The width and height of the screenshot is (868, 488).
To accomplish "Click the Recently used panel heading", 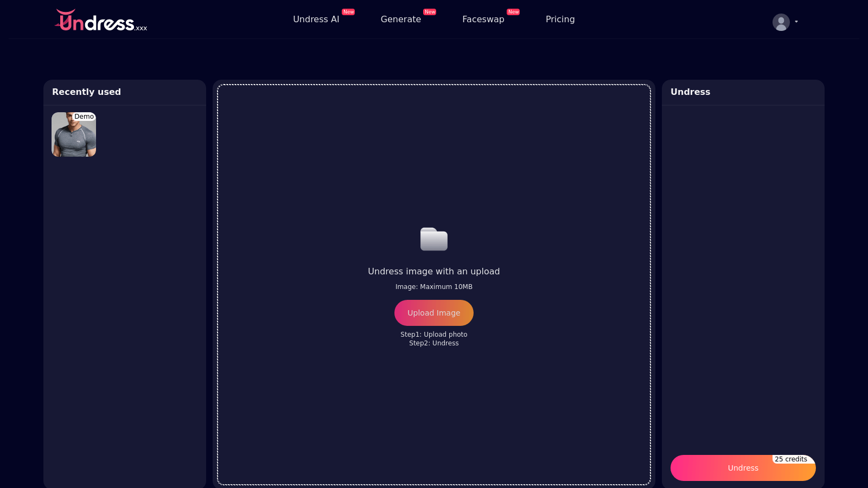I will pyautogui.click(x=86, y=92).
